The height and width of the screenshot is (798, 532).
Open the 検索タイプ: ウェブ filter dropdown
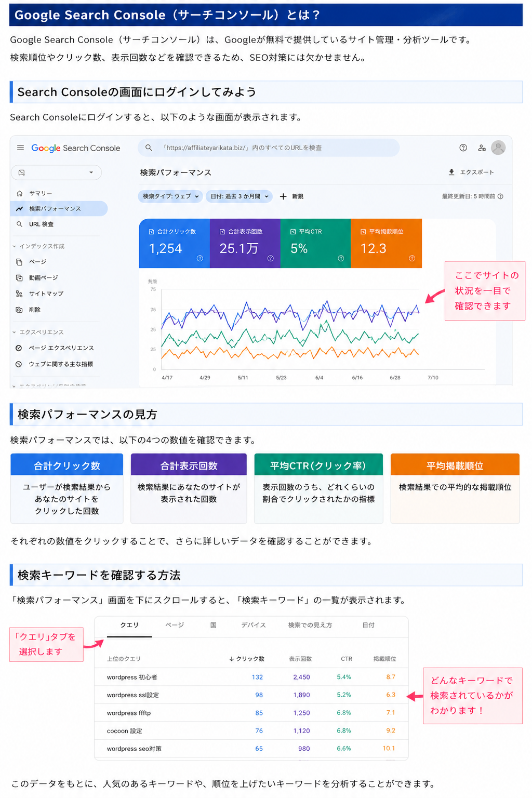170,196
